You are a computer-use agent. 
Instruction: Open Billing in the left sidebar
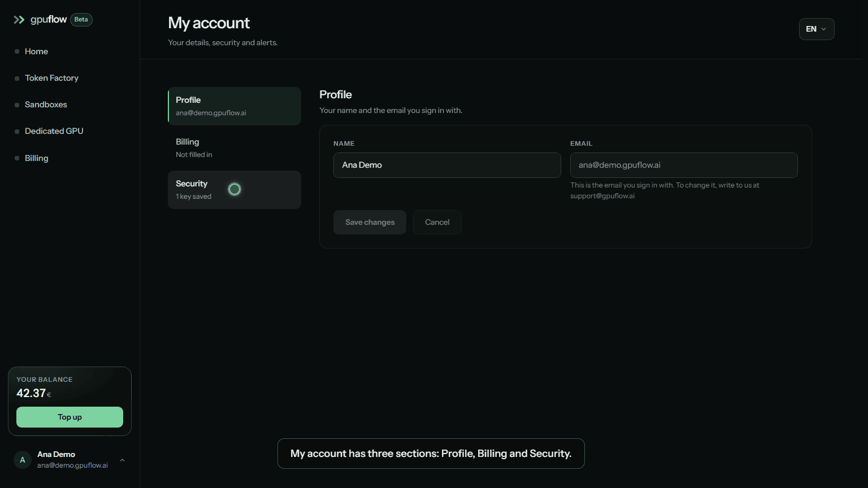[36, 158]
